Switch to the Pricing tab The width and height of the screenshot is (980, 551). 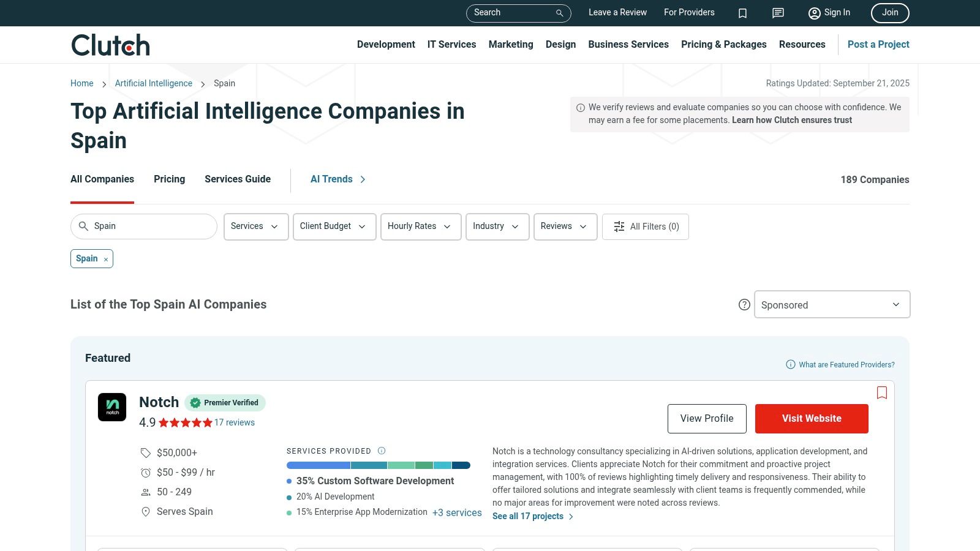(169, 179)
